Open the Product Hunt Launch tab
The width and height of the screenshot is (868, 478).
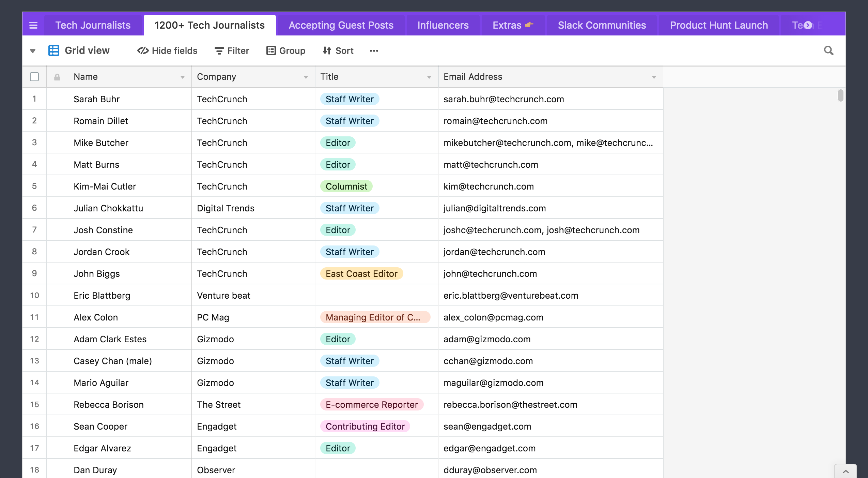pos(719,25)
